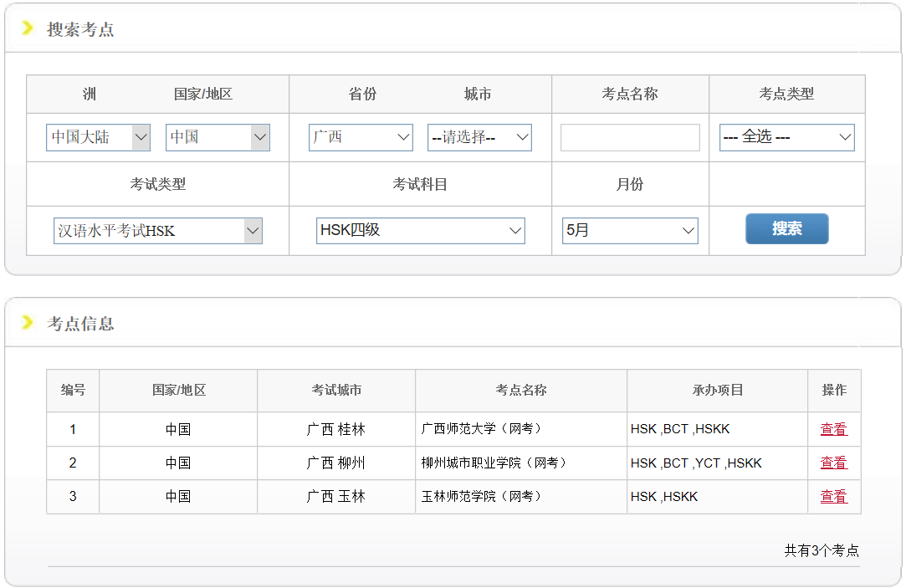Click the 承办项目 column header

click(x=717, y=391)
